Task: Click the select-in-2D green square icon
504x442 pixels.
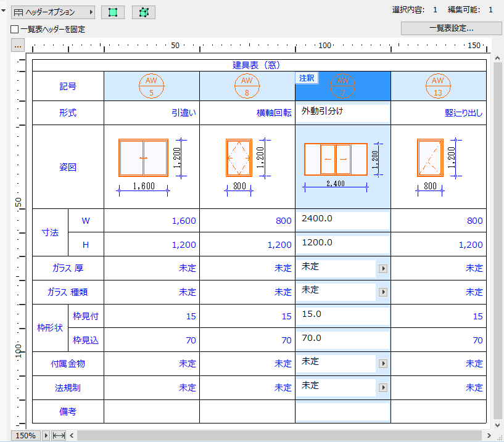Action: pos(113,12)
